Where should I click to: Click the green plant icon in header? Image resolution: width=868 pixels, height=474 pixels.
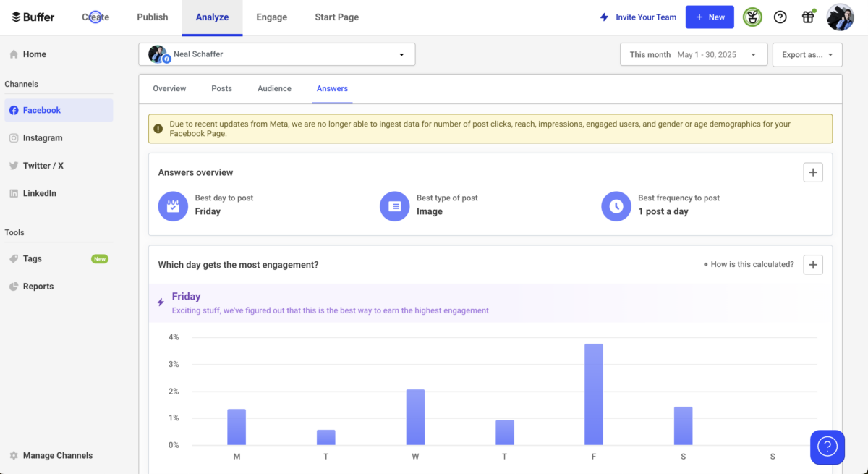752,17
